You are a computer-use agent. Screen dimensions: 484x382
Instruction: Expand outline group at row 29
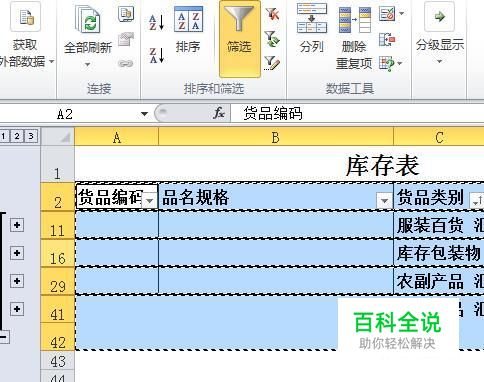pos(17,281)
